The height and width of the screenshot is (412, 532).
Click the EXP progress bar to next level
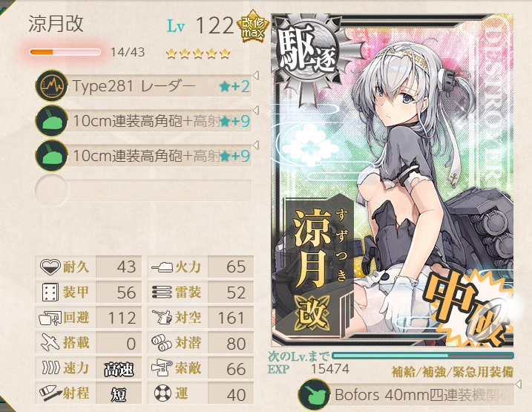tap(423, 356)
